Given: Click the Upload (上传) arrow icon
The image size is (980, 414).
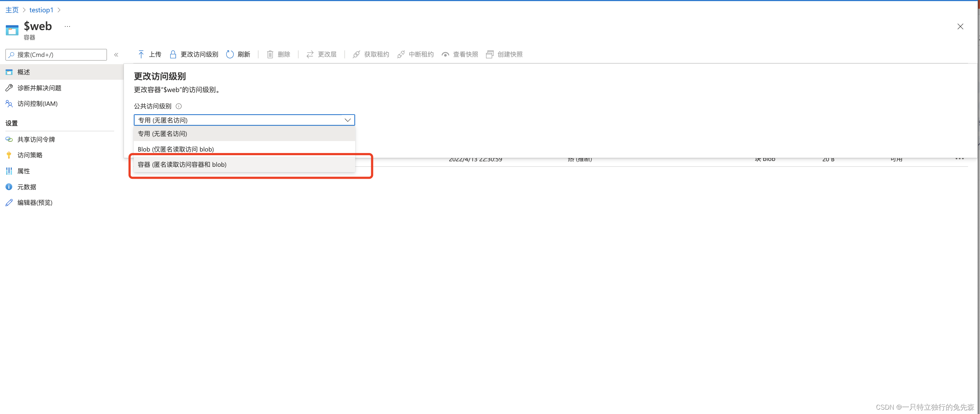Looking at the screenshot, I should [141, 54].
